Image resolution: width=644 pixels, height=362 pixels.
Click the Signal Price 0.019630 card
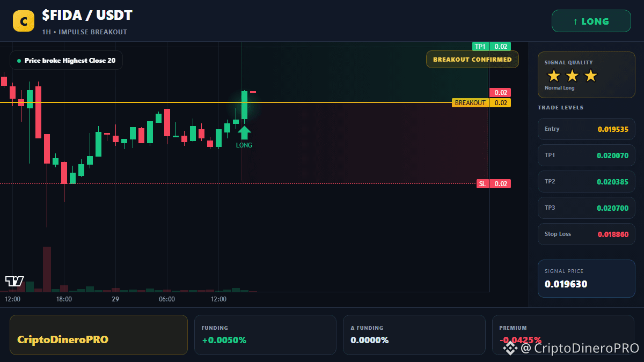(586, 278)
